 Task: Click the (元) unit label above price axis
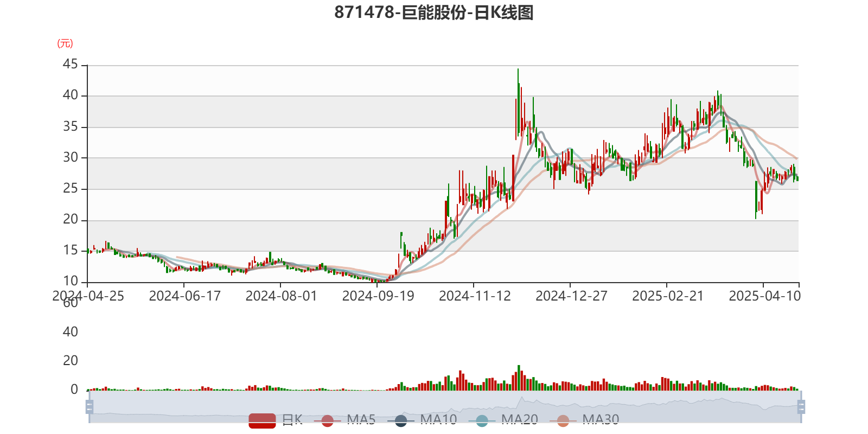click(x=65, y=44)
